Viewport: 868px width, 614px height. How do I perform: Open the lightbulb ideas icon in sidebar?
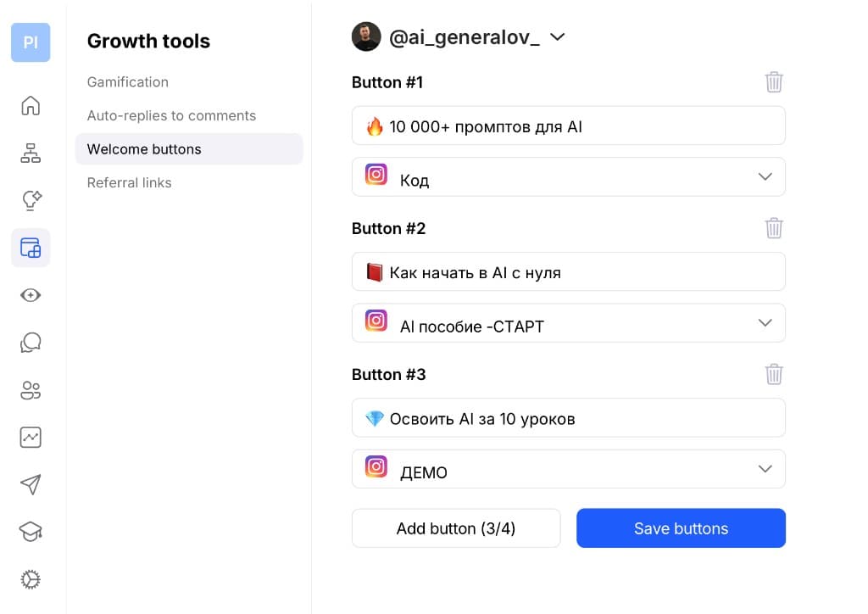pos(31,200)
